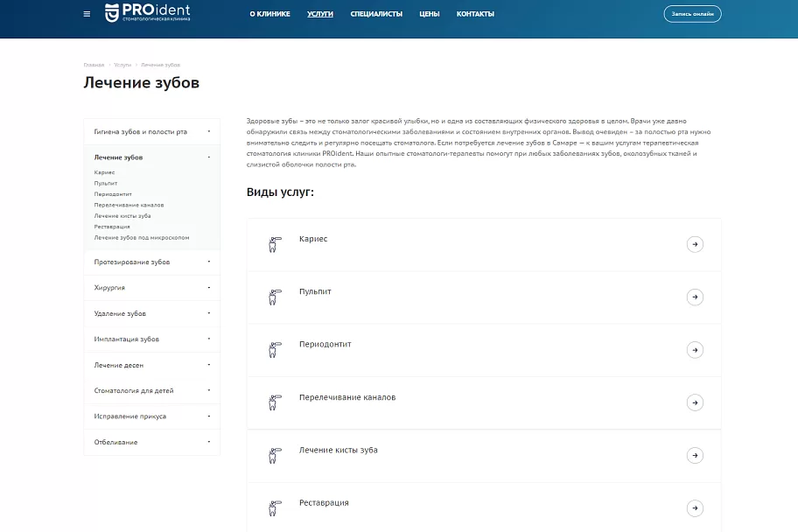Open Пульпит link in sidebar submenu
The width and height of the screenshot is (798, 532).
tap(105, 183)
